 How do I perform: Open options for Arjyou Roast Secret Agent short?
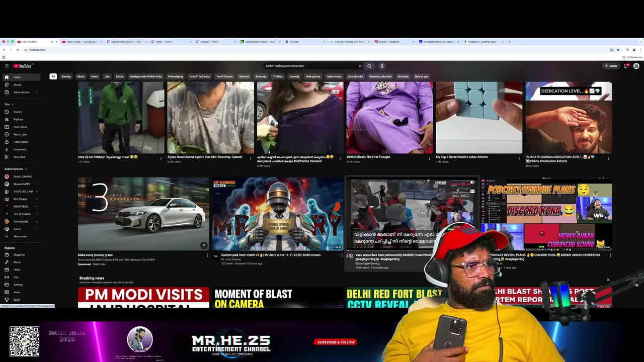tap(251, 158)
